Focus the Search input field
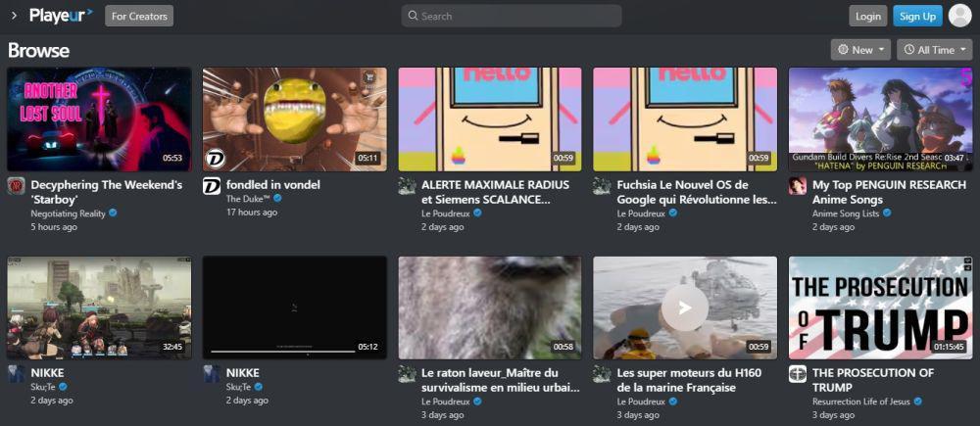This screenshot has width=980, height=426. tap(512, 16)
